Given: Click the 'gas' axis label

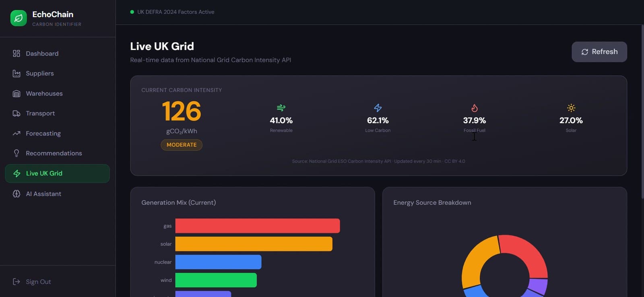Looking at the screenshot, I should (x=167, y=226).
